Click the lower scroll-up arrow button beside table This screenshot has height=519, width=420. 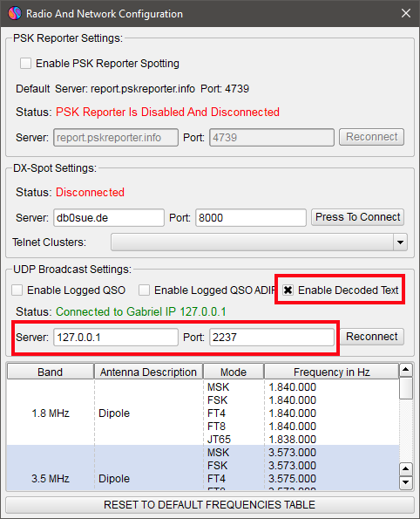point(406,469)
